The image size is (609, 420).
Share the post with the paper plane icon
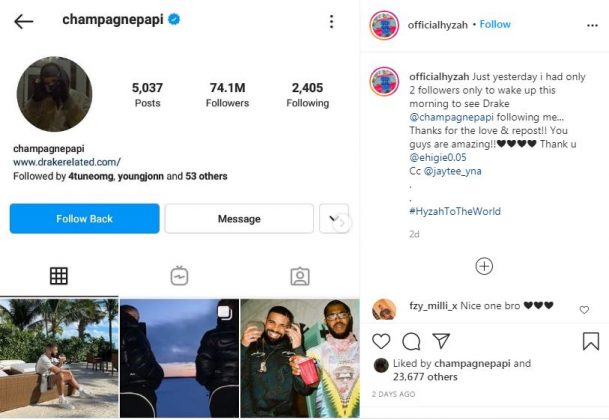pos(441,342)
